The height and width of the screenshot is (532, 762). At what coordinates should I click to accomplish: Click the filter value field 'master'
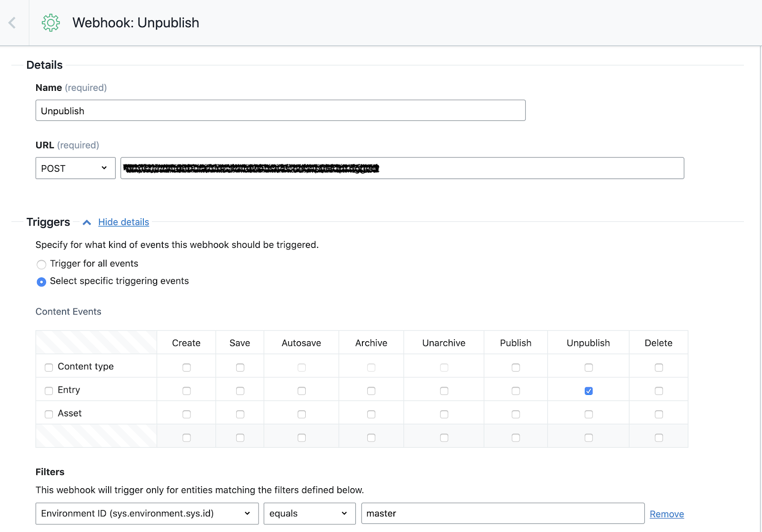(502, 513)
